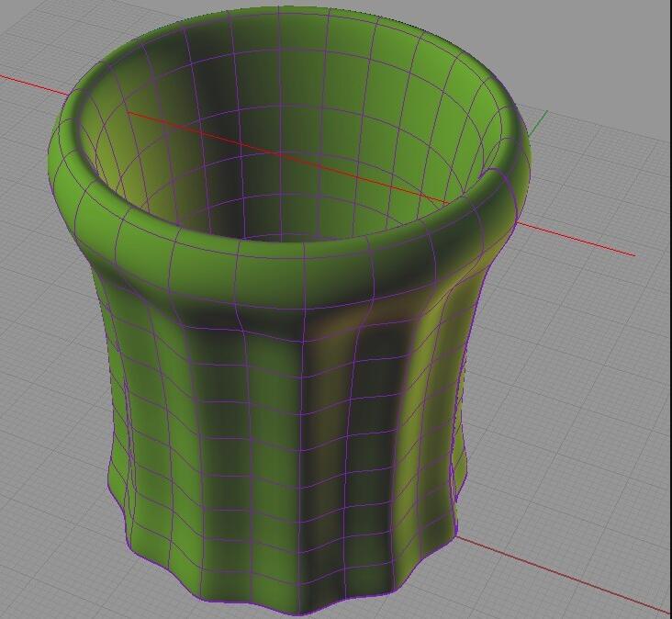Click empty grid in the upper-left corner
672x619 pixels.
click(x=37, y=28)
